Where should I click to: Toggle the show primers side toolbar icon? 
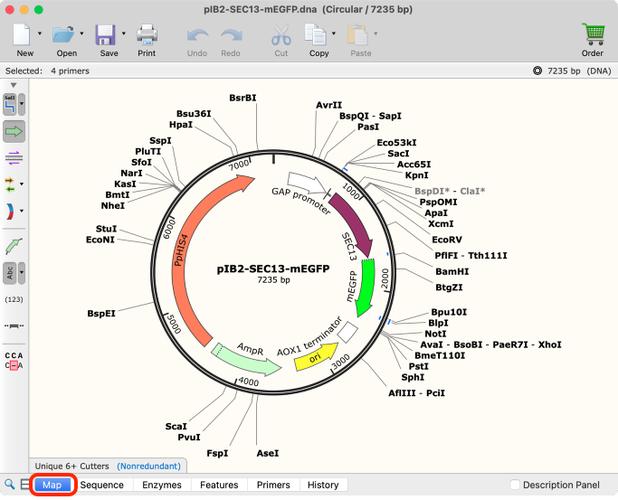[x=14, y=158]
